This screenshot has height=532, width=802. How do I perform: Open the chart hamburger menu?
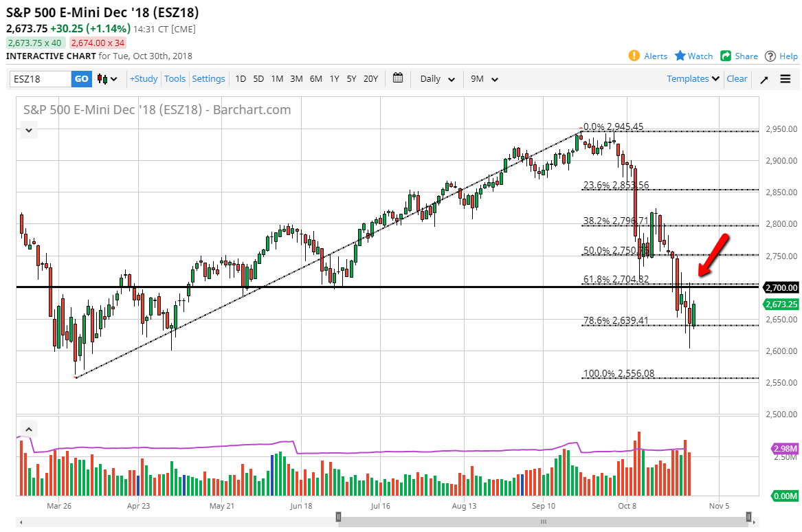click(x=786, y=79)
